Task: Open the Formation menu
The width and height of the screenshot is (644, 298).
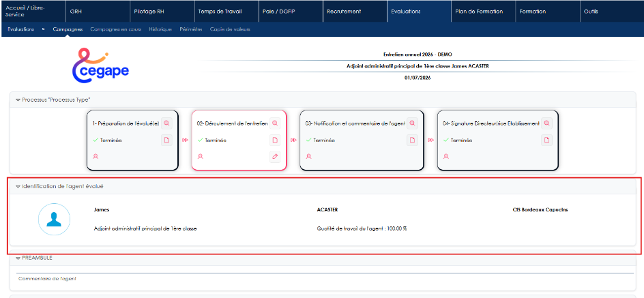Action: [547, 11]
